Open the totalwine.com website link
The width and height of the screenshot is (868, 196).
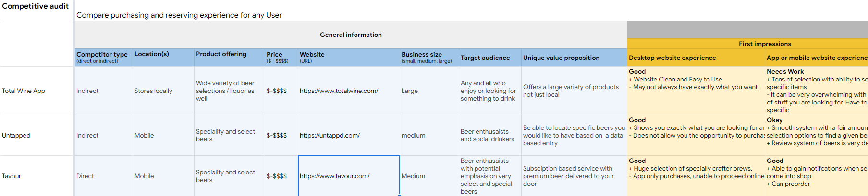(x=339, y=91)
